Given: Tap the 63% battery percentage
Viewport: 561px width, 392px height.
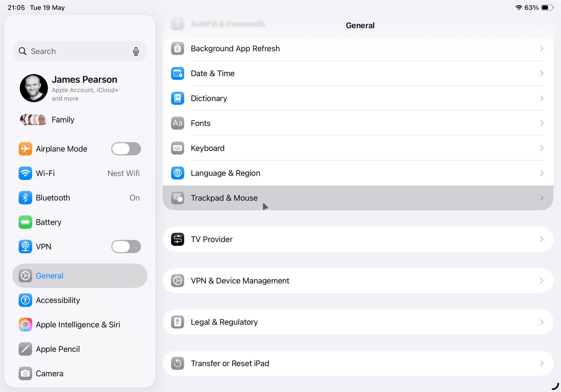Looking at the screenshot, I should tap(532, 8).
